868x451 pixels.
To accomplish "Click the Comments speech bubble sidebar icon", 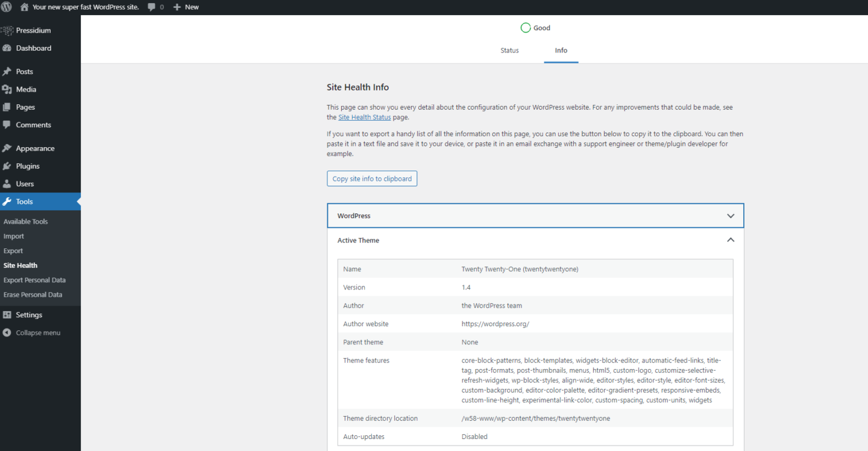I will [x=7, y=125].
